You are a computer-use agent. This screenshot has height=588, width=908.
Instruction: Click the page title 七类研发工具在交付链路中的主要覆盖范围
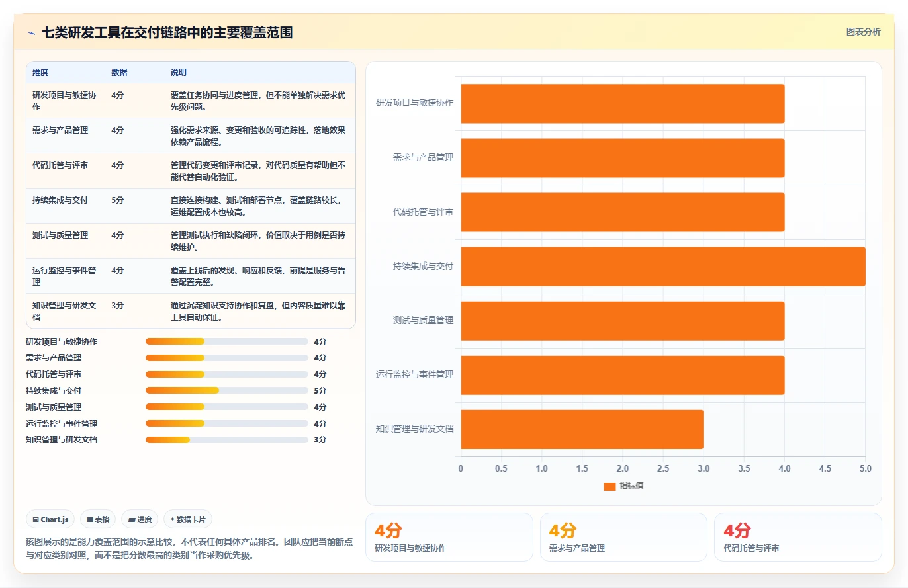coord(167,33)
